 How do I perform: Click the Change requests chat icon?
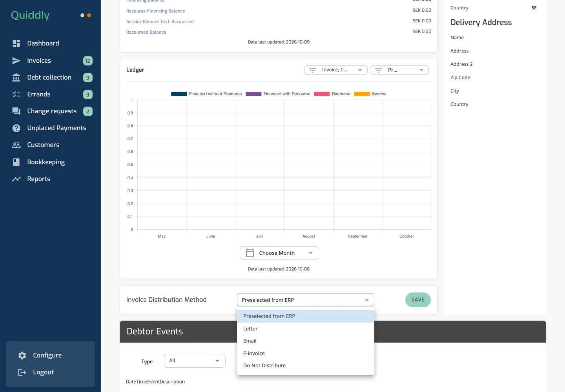[16, 111]
